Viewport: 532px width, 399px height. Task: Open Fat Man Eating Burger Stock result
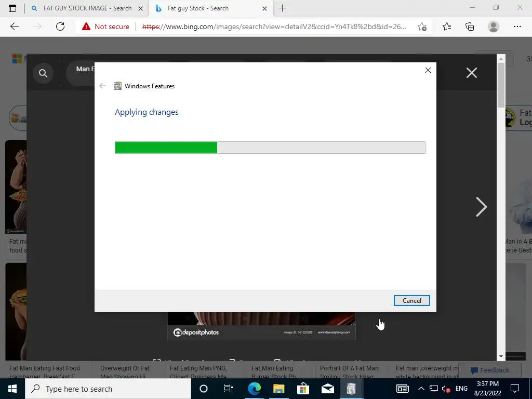pos(273,372)
